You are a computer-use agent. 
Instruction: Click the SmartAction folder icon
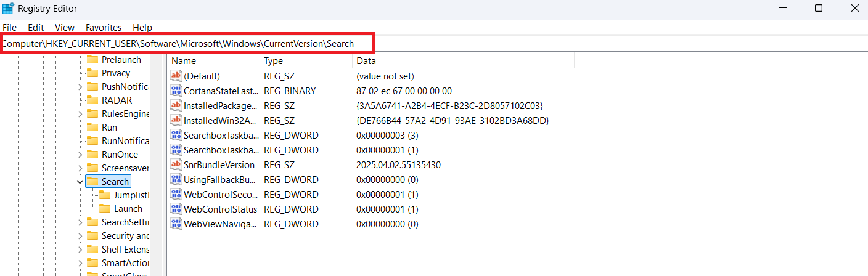pyautogui.click(x=92, y=262)
